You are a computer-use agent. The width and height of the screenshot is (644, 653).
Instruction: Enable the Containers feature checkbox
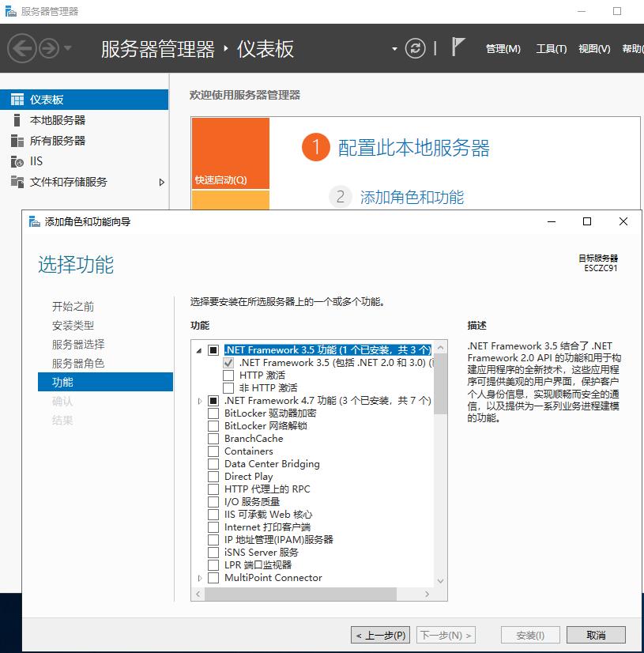pos(212,451)
